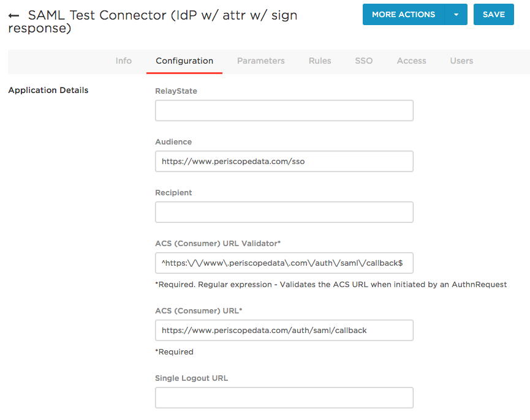Viewport: 530px width, 420px height.
Task: Edit the ACS URL Validator regex field
Action: click(284, 263)
